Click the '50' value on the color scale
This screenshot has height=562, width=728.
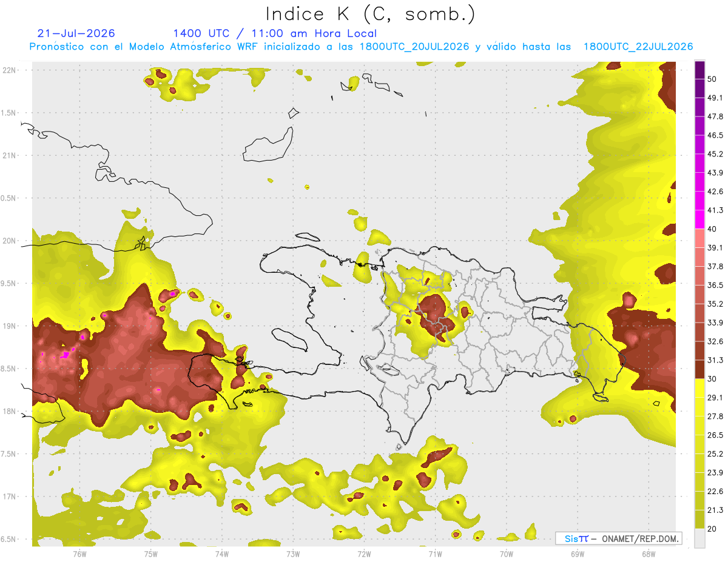coord(713,79)
